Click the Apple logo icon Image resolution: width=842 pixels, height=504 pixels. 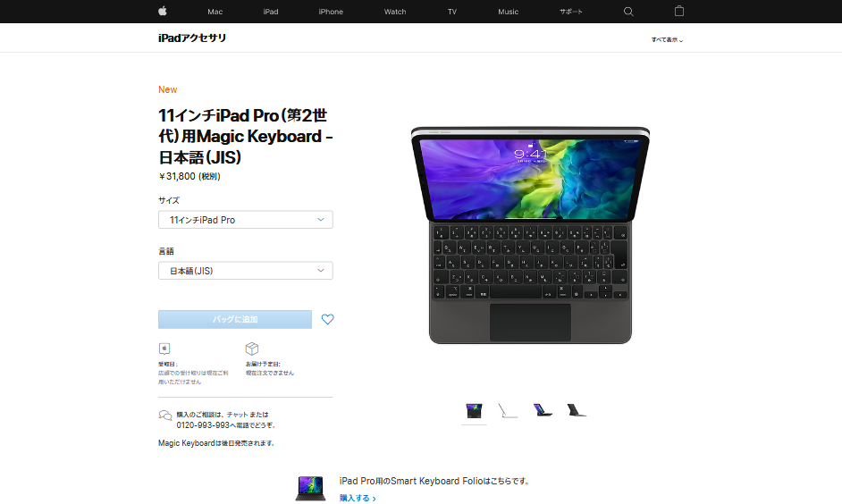(163, 12)
